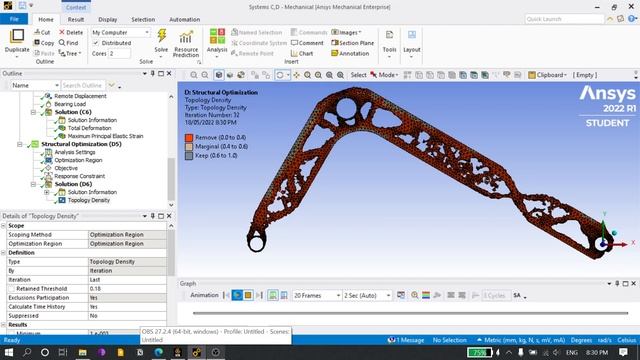Open OBS from the Windows taskbar
The width and height of the screenshot is (640, 360).
pyautogui.click(x=216, y=352)
